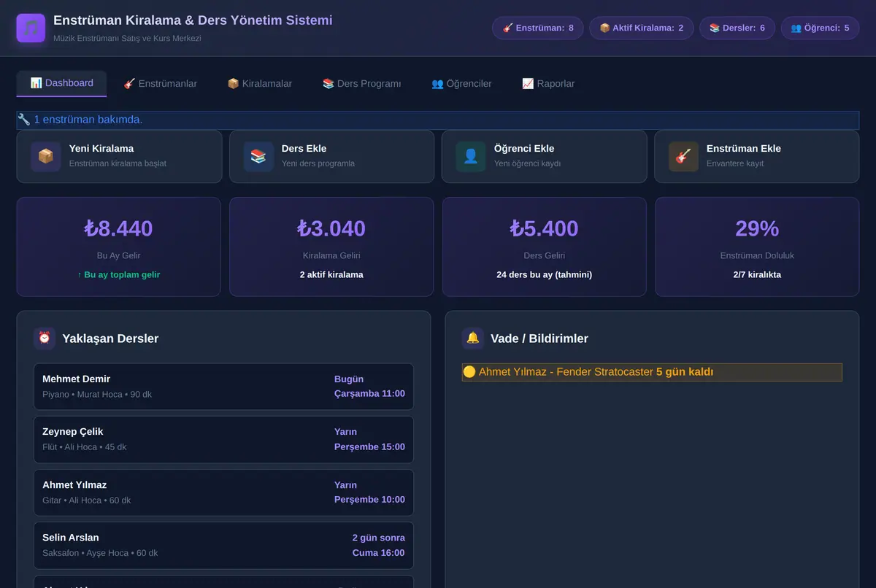Image resolution: width=876 pixels, height=588 pixels.
Task: Click the purple music note app logo
Action: tap(31, 28)
